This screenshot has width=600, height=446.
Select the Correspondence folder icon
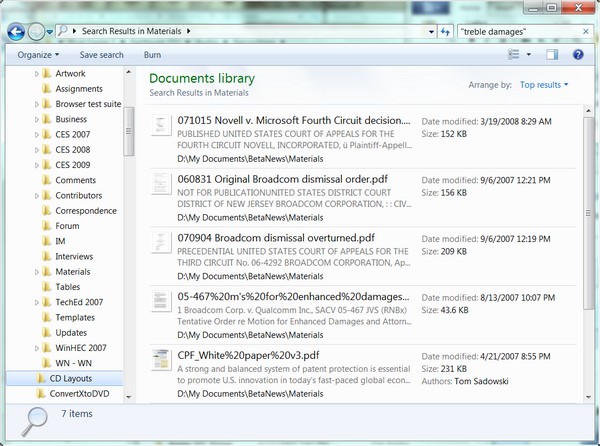[x=46, y=211]
